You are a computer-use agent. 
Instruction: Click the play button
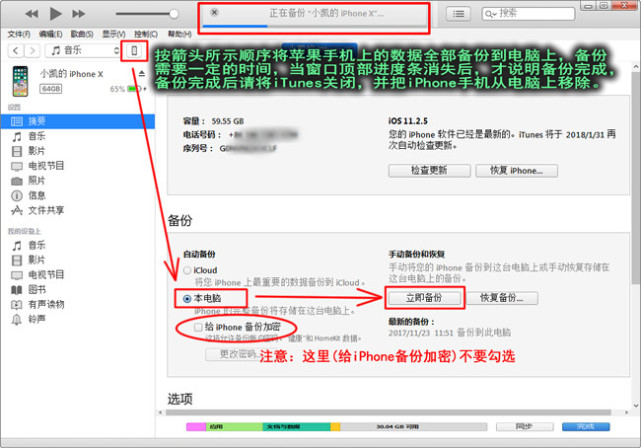tap(56, 14)
